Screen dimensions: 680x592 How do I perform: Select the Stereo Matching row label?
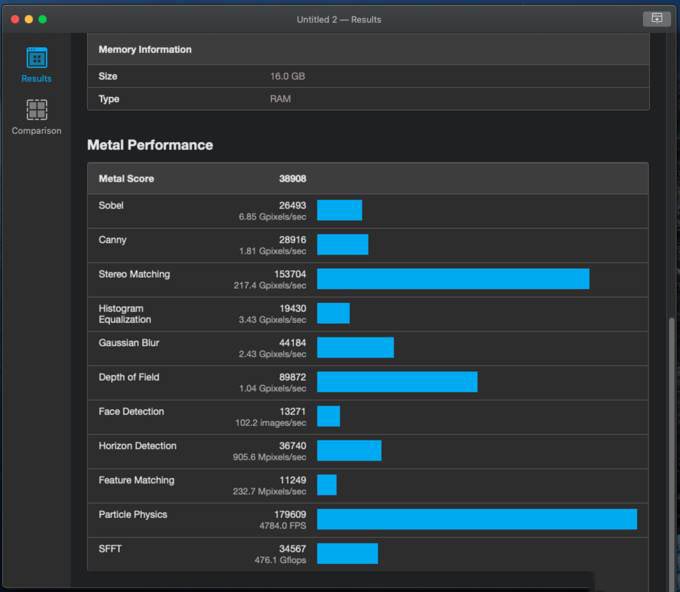click(134, 274)
